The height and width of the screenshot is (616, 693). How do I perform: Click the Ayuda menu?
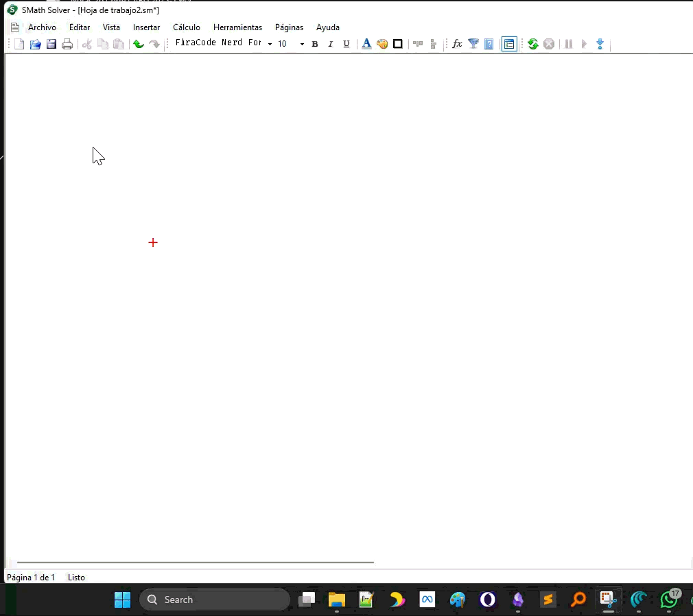click(x=327, y=27)
